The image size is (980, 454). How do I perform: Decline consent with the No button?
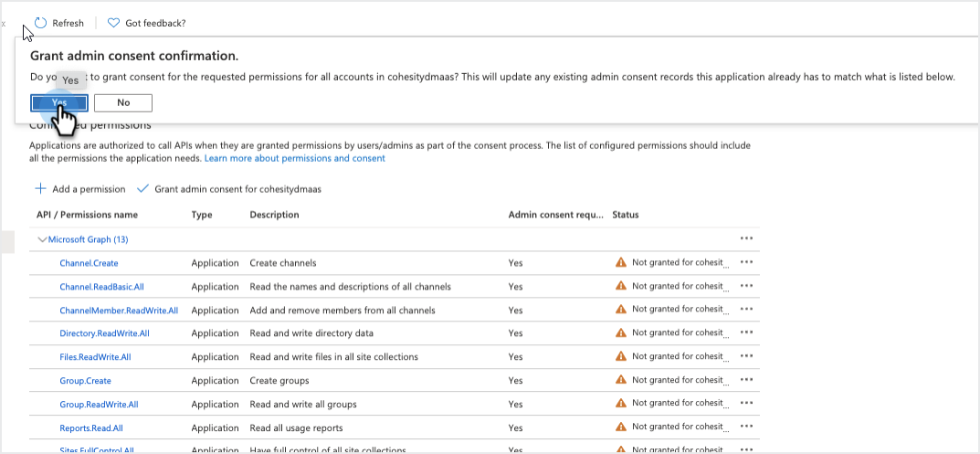pos(123,102)
